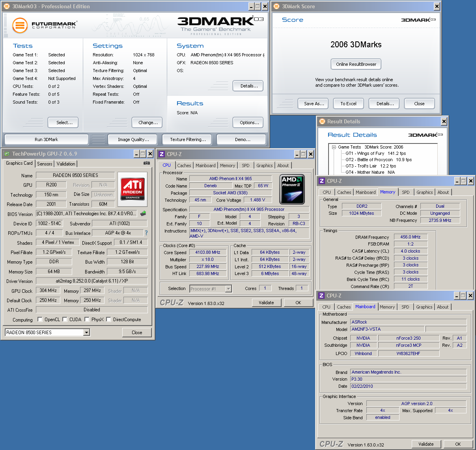Click the To Excel button
Viewport: 476px width, 450px height.
pos(349,104)
